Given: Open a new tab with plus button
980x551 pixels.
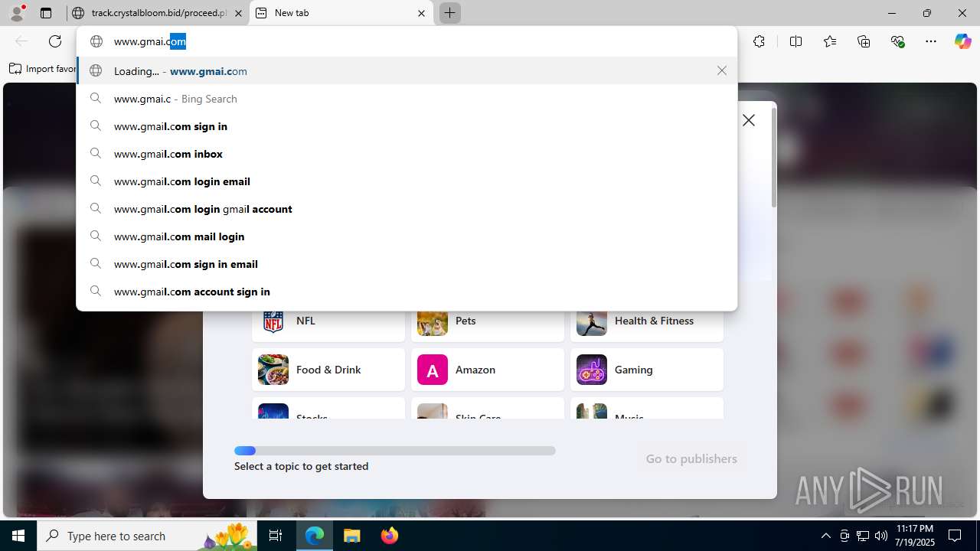Looking at the screenshot, I should (x=449, y=13).
